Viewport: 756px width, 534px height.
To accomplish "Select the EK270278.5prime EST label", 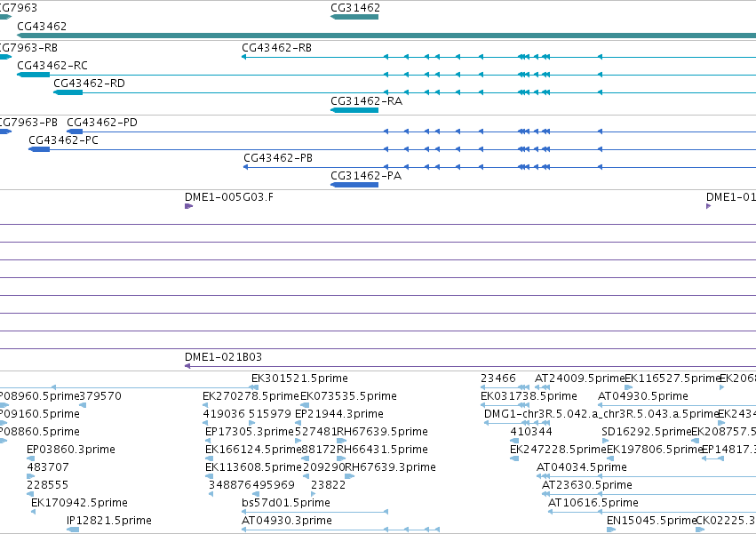I will point(251,396).
